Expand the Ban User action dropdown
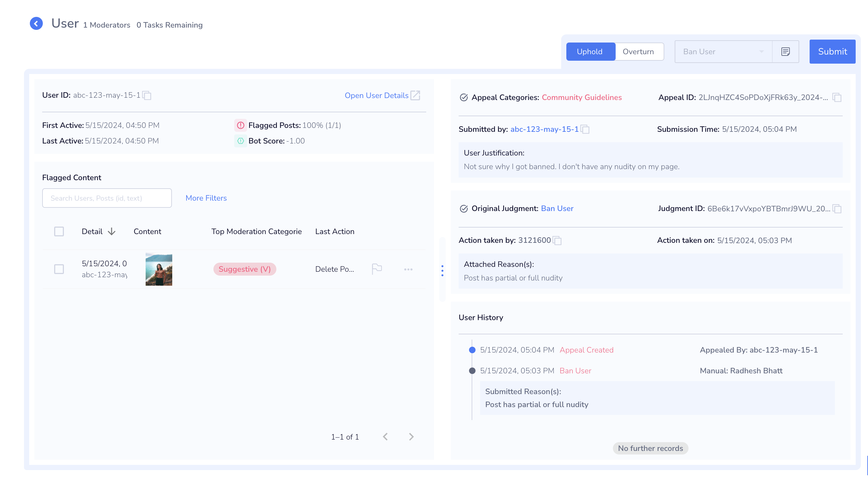This screenshot has width=868, height=485. coord(762,51)
